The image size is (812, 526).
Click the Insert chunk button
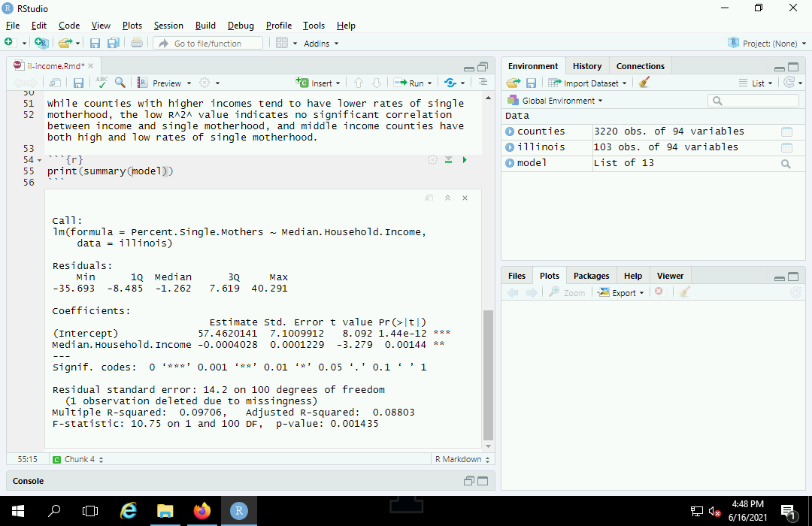point(319,83)
